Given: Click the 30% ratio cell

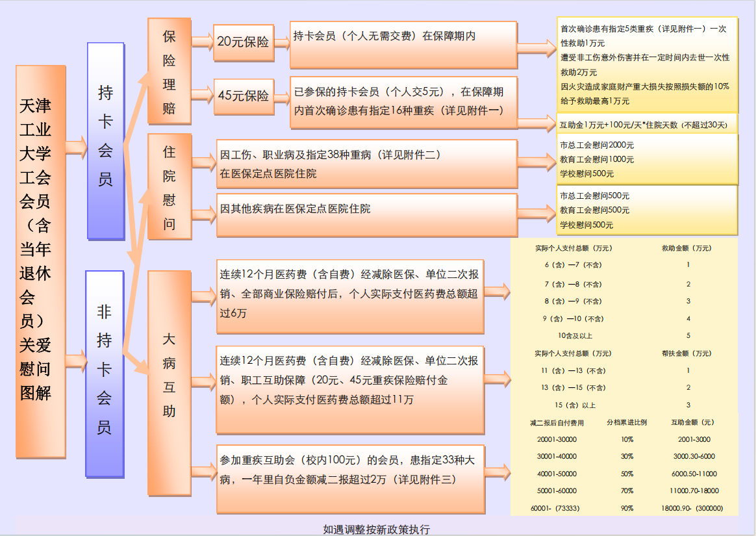Looking at the screenshot, I should [x=627, y=456].
